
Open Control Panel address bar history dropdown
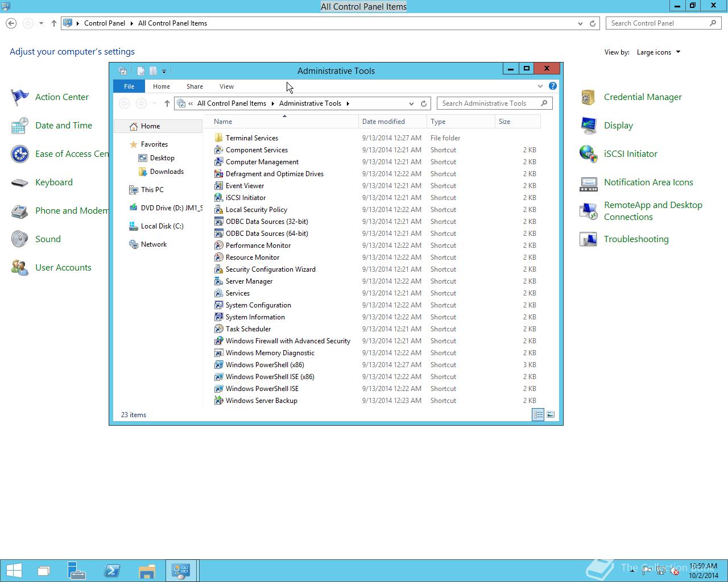click(580, 23)
